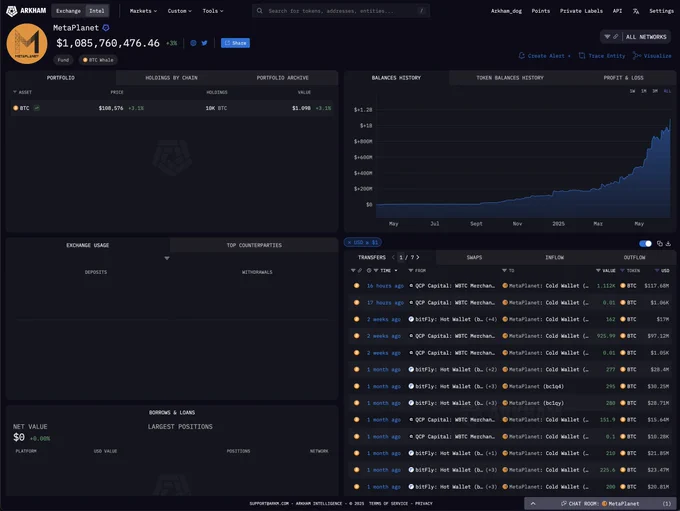Click the verified badge beside MetaPlanet
This screenshot has width=680, height=511.
pos(106,28)
